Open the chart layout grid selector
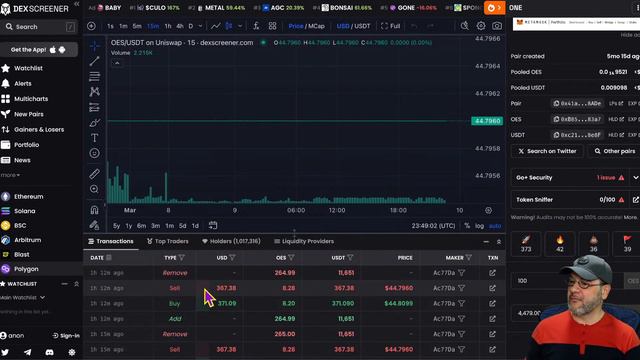Image resolution: width=640 pixels, height=360 pixels. click(273, 26)
